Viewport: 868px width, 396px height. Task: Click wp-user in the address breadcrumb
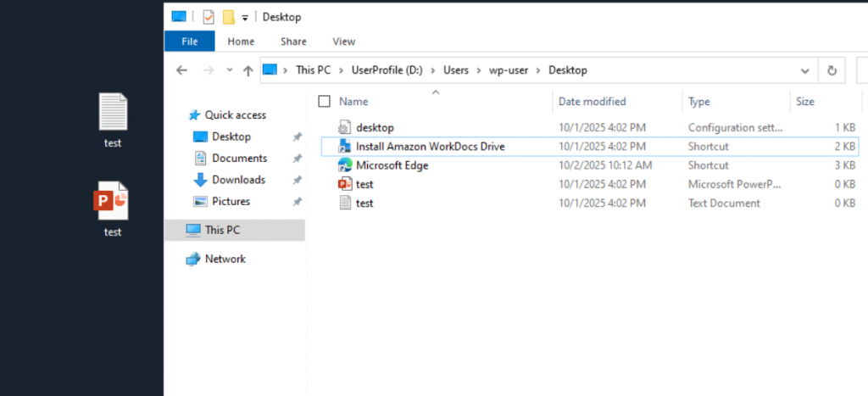coord(509,70)
